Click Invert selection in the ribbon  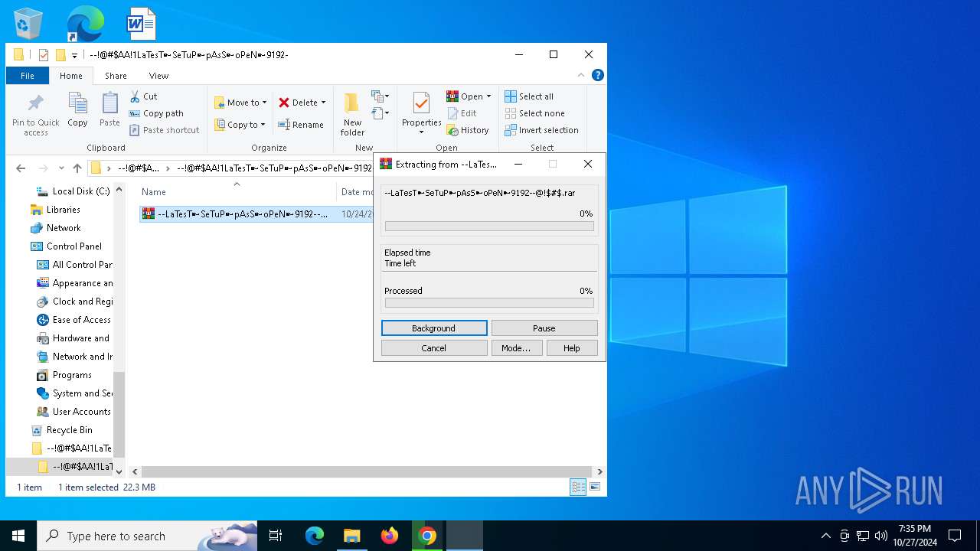541,130
